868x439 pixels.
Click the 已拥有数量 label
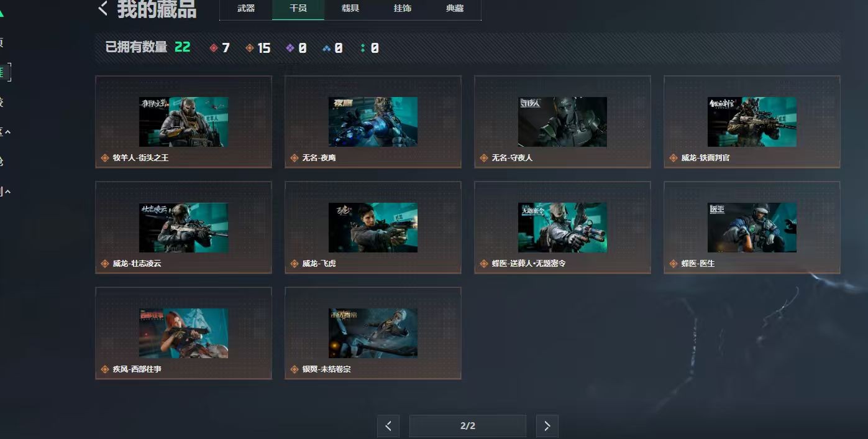pos(136,47)
